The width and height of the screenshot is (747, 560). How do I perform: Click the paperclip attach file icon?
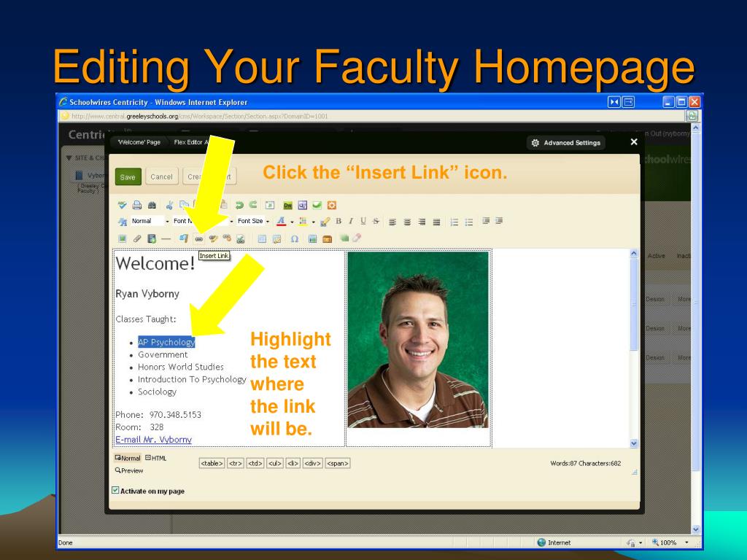pos(137,238)
